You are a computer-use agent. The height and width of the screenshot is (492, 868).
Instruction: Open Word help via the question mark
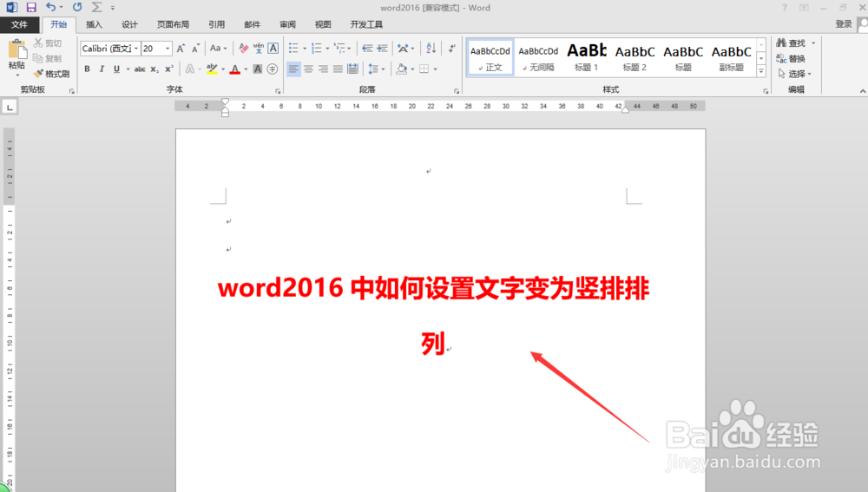[x=785, y=8]
